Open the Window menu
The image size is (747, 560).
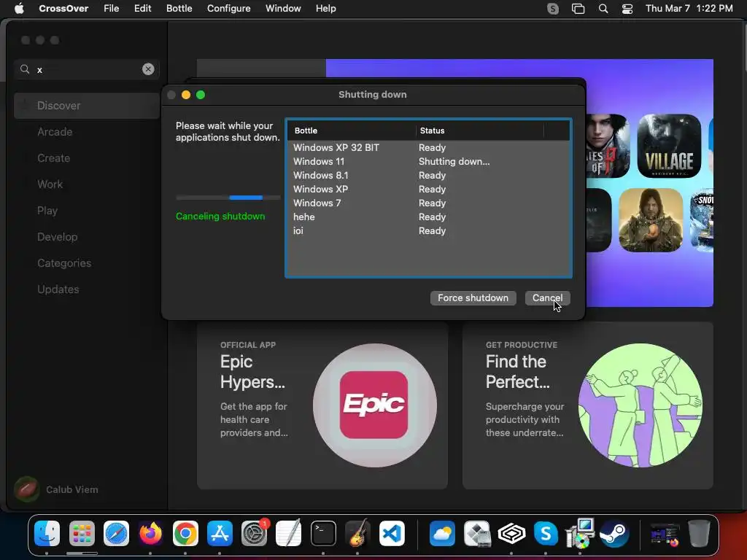[283, 9]
